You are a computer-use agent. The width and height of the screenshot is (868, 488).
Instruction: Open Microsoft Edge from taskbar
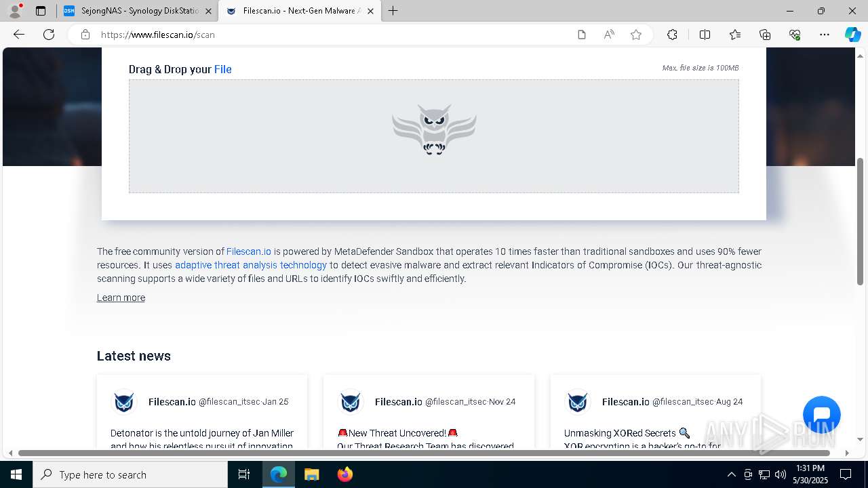click(x=279, y=474)
